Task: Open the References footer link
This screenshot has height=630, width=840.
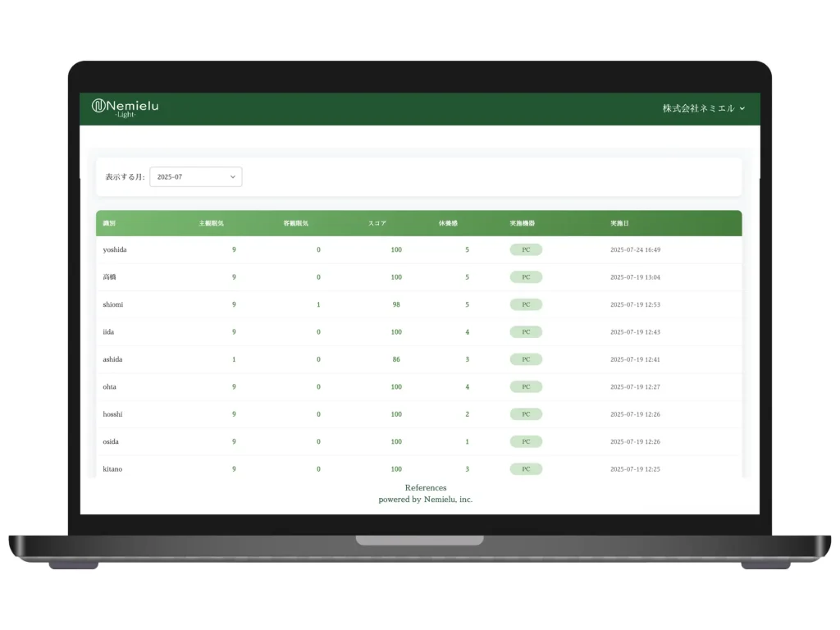Action: pyautogui.click(x=426, y=487)
